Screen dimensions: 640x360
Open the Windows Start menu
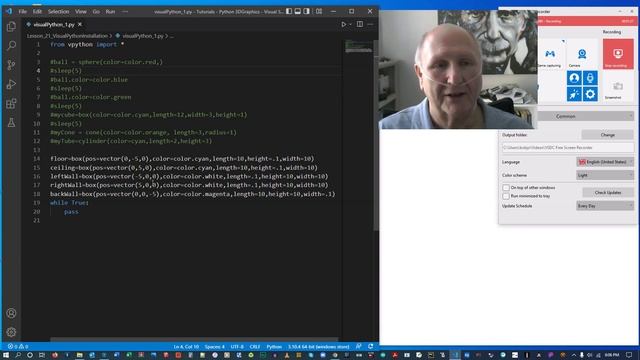coord(6,355)
